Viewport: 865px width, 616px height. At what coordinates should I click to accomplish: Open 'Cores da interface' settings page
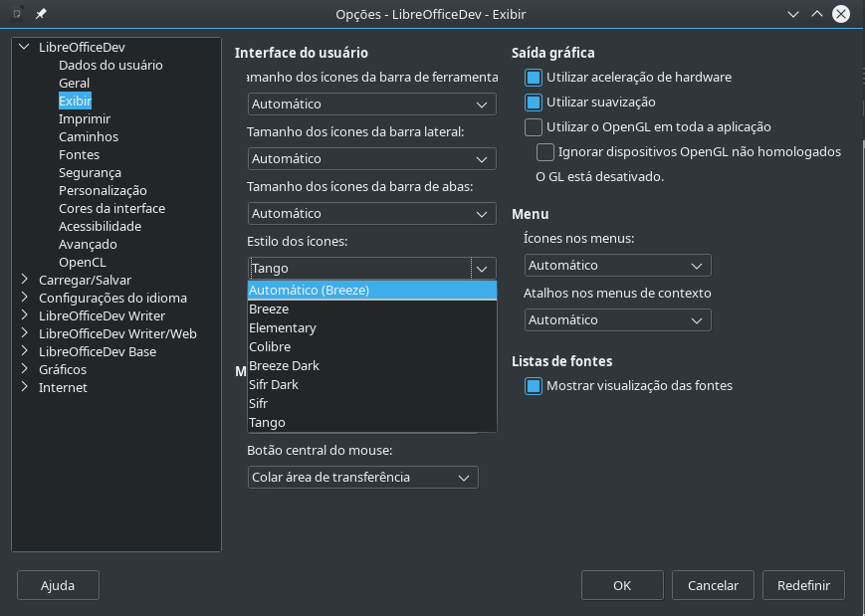click(x=112, y=208)
